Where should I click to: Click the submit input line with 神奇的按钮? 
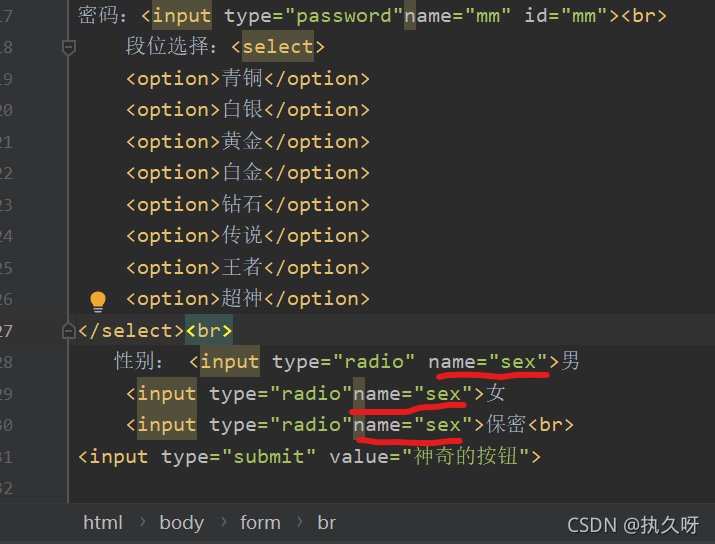coord(309,456)
